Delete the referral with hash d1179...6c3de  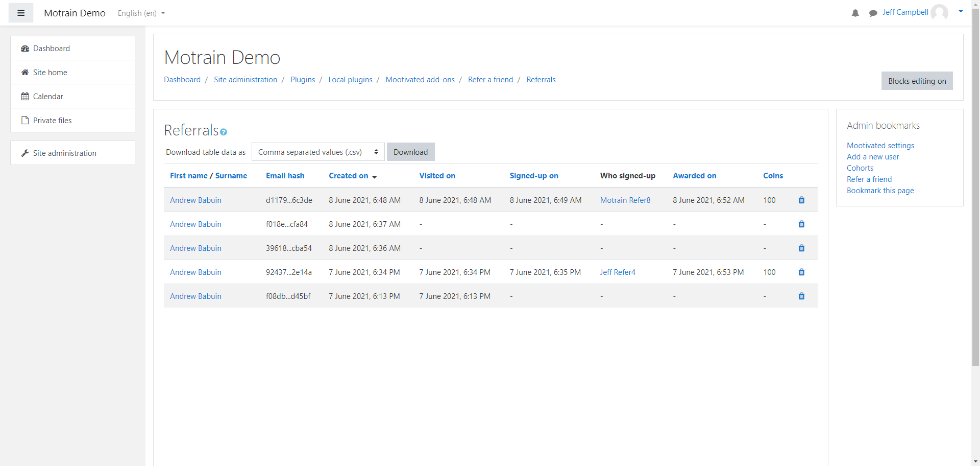pos(801,200)
